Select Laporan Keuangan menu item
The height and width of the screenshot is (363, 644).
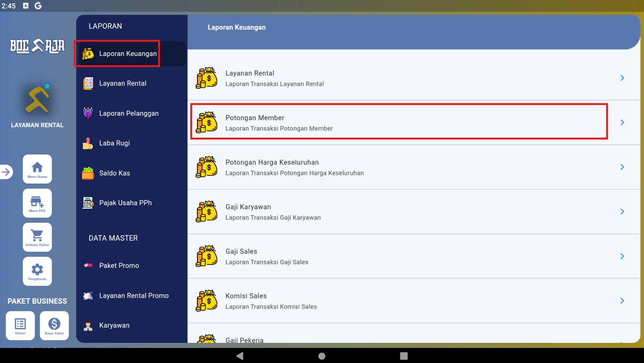(131, 54)
